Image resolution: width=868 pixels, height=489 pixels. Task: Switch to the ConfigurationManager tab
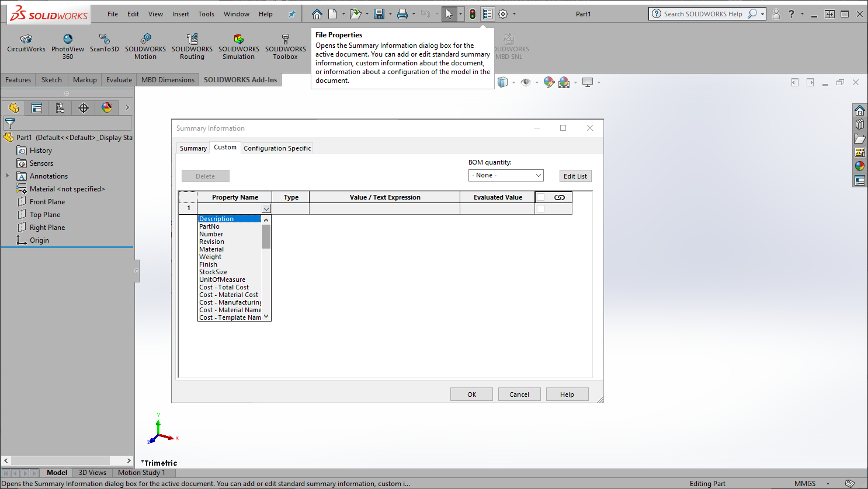click(60, 108)
